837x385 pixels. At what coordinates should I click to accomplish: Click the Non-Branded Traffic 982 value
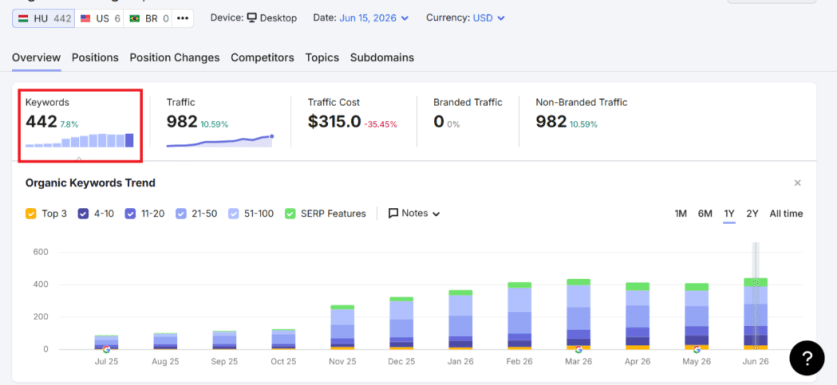point(551,122)
